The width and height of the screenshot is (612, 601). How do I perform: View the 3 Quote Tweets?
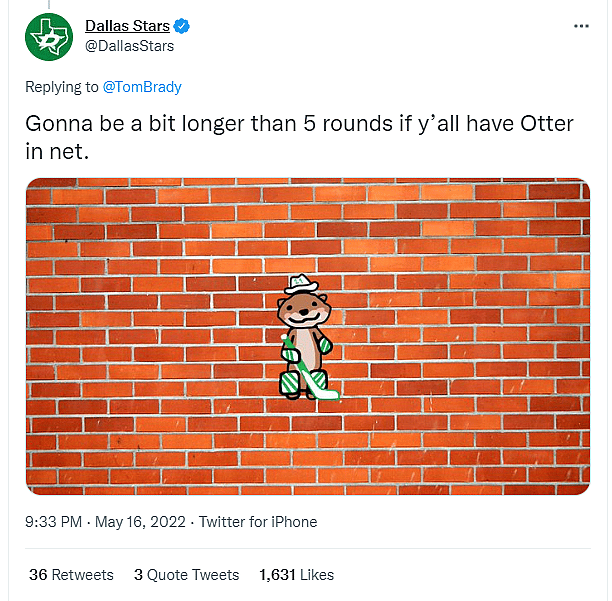(186, 575)
